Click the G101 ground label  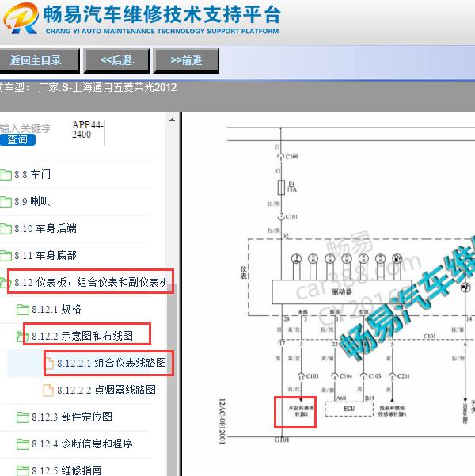click(282, 440)
